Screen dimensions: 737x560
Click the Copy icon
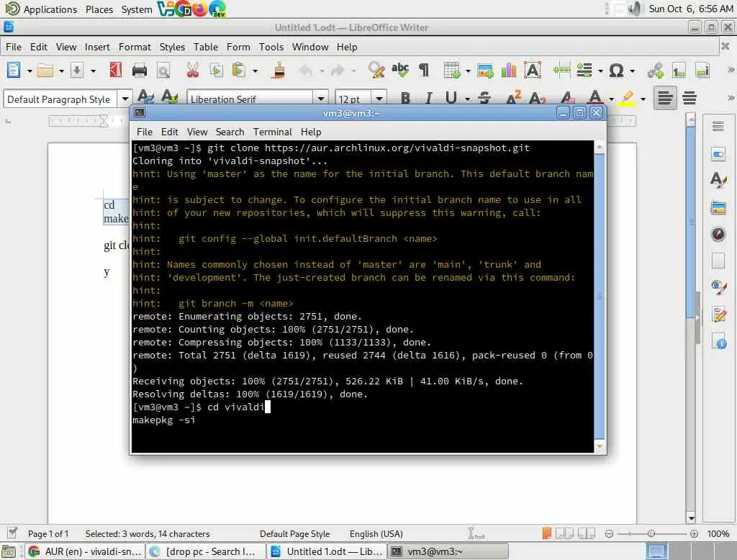(x=216, y=71)
